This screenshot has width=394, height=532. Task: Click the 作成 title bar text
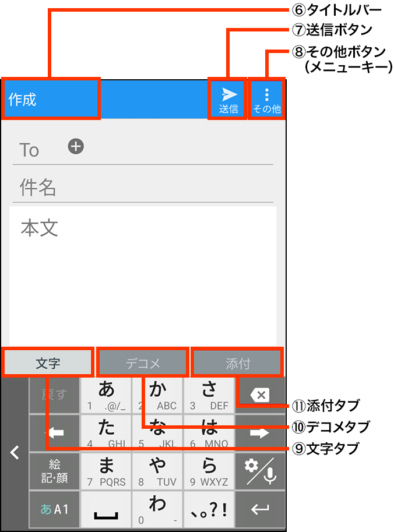(x=22, y=100)
